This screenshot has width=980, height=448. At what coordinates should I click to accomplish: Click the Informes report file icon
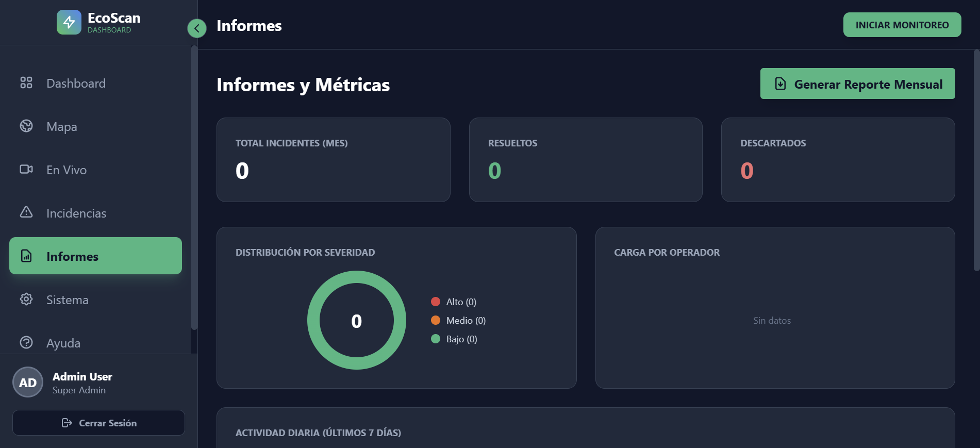pyautogui.click(x=26, y=256)
